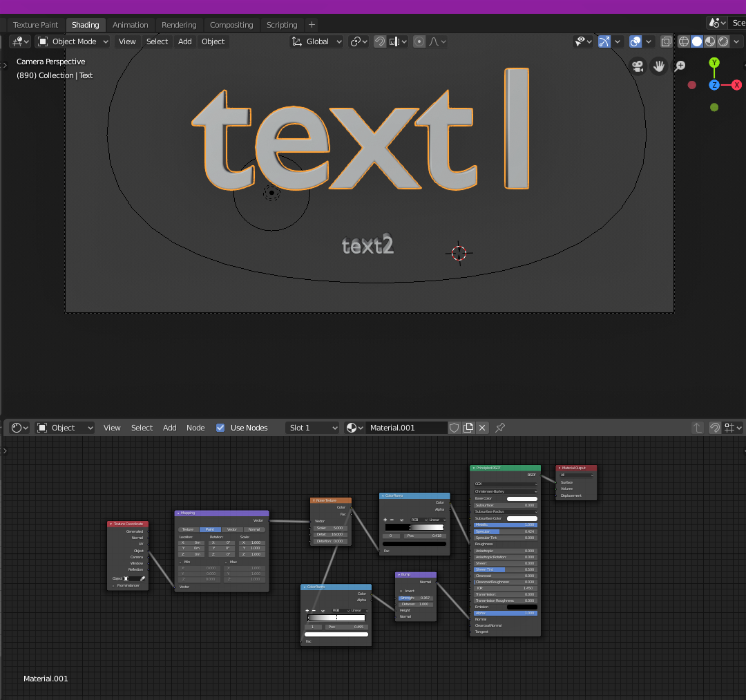
Task: Click the duplicate material copy icon
Action: [468, 428]
